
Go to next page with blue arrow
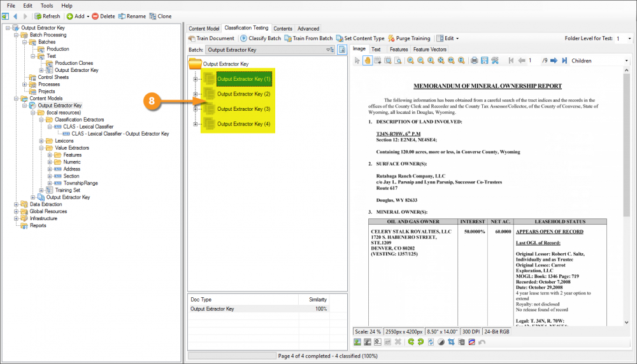pos(554,60)
